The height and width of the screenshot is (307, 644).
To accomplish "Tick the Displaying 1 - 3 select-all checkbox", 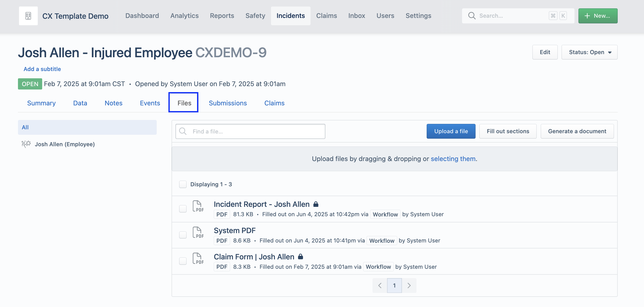I will click(x=183, y=184).
